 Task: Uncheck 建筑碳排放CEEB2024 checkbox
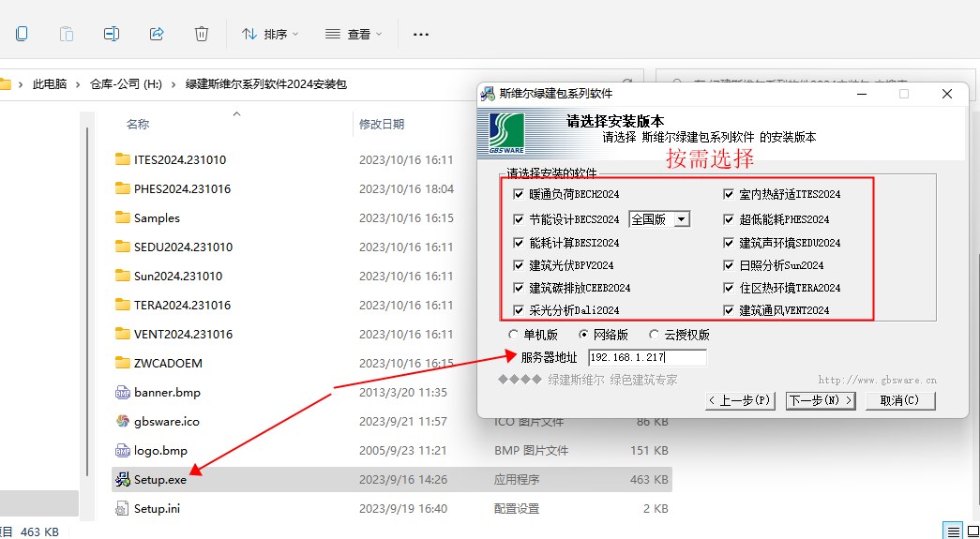[518, 288]
